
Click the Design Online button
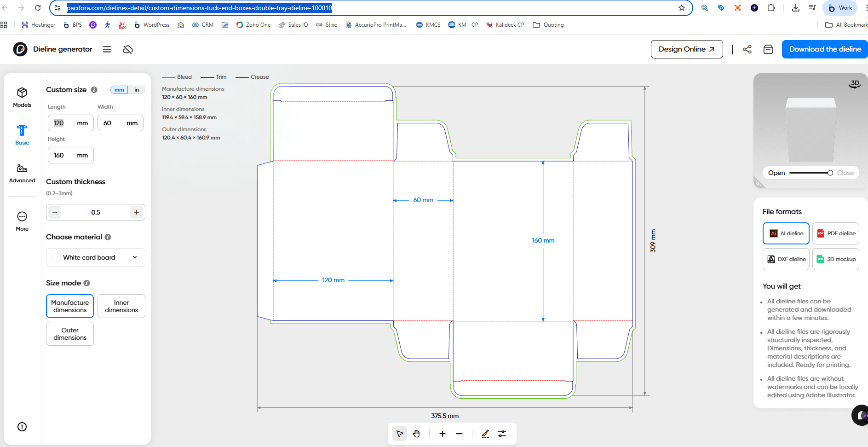pyautogui.click(x=686, y=49)
